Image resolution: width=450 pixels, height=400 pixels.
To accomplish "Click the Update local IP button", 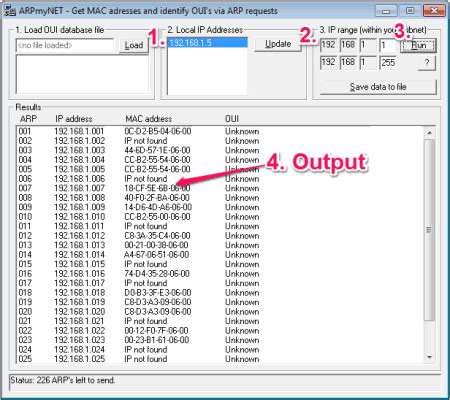I will [x=278, y=44].
